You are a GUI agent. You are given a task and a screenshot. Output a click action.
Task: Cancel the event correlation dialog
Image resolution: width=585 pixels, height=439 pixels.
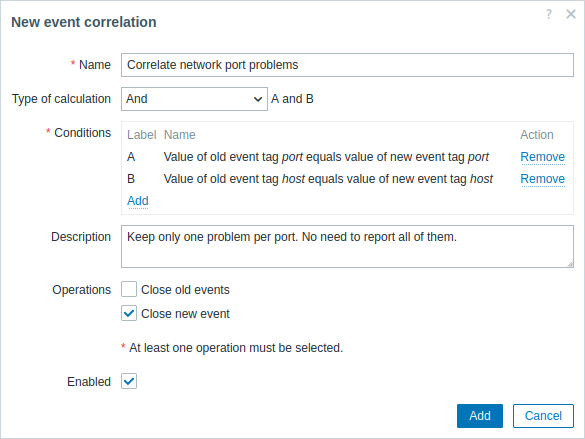(x=543, y=416)
